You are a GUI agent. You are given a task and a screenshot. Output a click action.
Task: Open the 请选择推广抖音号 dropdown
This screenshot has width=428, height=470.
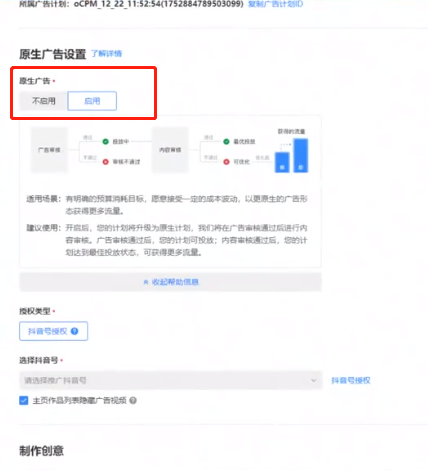click(171, 380)
